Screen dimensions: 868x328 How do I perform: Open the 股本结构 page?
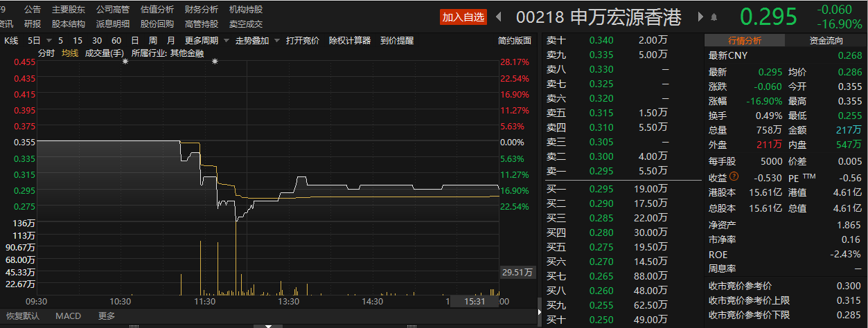pos(69,24)
